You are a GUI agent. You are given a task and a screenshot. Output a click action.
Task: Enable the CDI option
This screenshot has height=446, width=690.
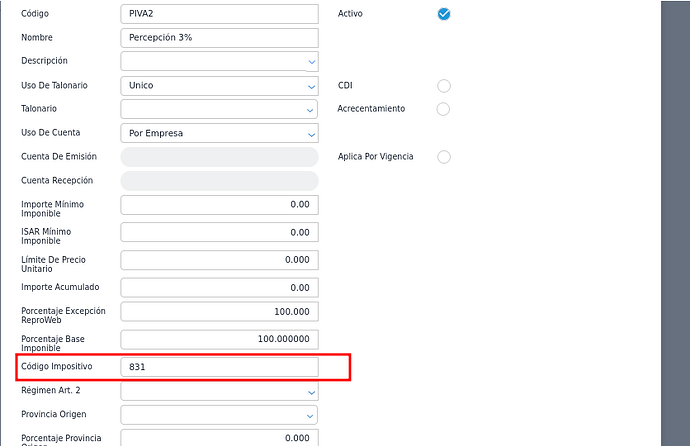pos(444,86)
